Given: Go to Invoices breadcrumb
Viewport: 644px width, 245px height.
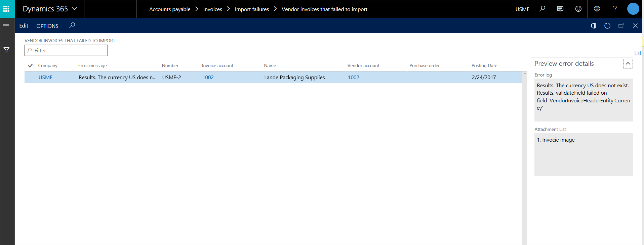Looking at the screenshot, I should (212, 9).
